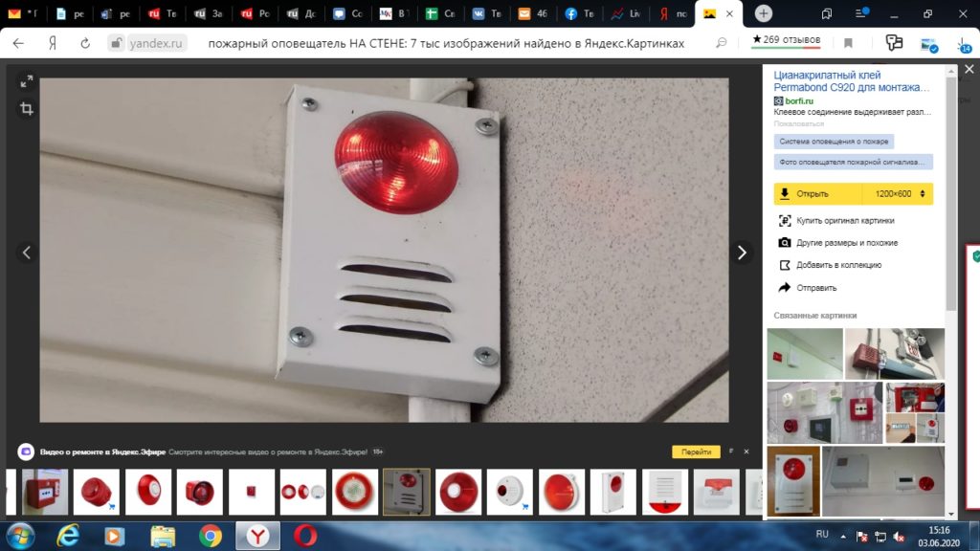Click the camera icon for other sizes
980x551 pixels.
point(785,243)
